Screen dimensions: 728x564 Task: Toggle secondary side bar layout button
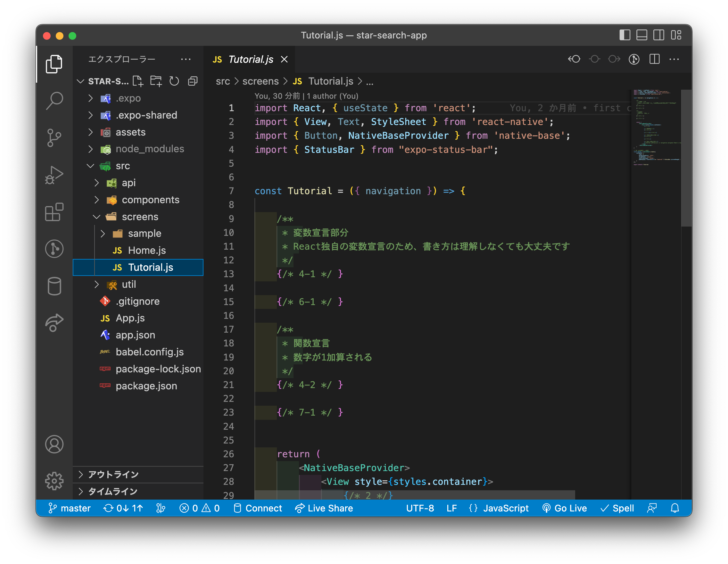(x=659, y=35)
